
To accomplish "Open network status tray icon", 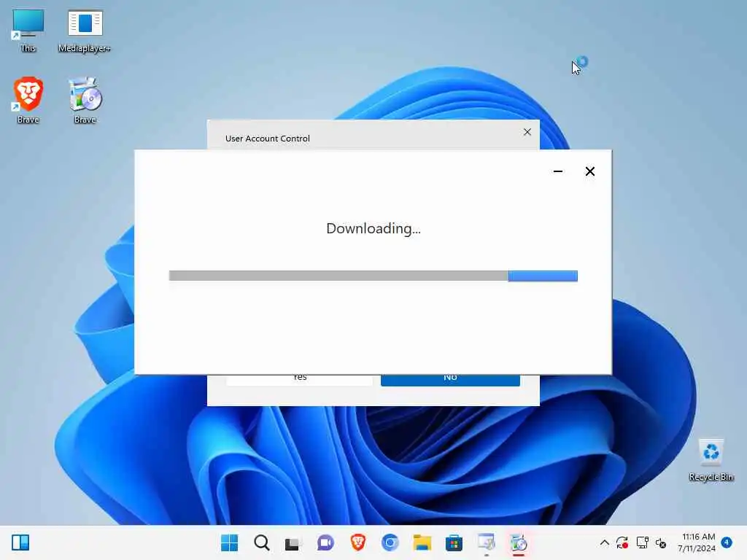I will coord(642,542).
